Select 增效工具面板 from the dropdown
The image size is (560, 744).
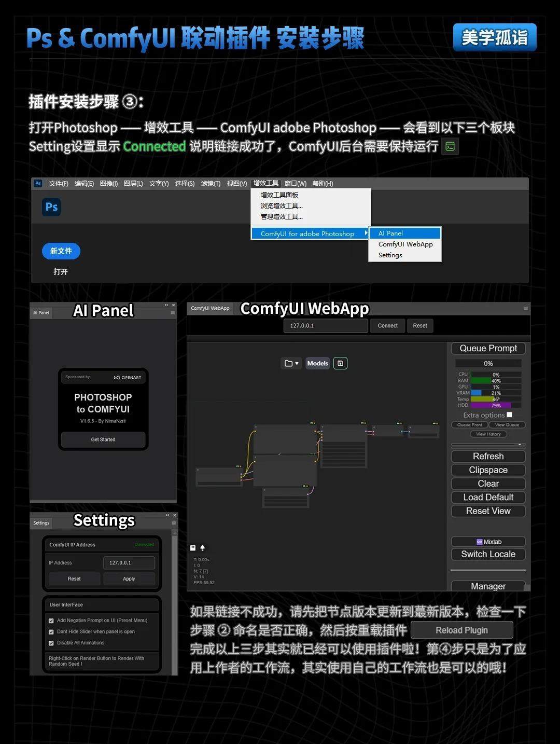pos(311,195)
